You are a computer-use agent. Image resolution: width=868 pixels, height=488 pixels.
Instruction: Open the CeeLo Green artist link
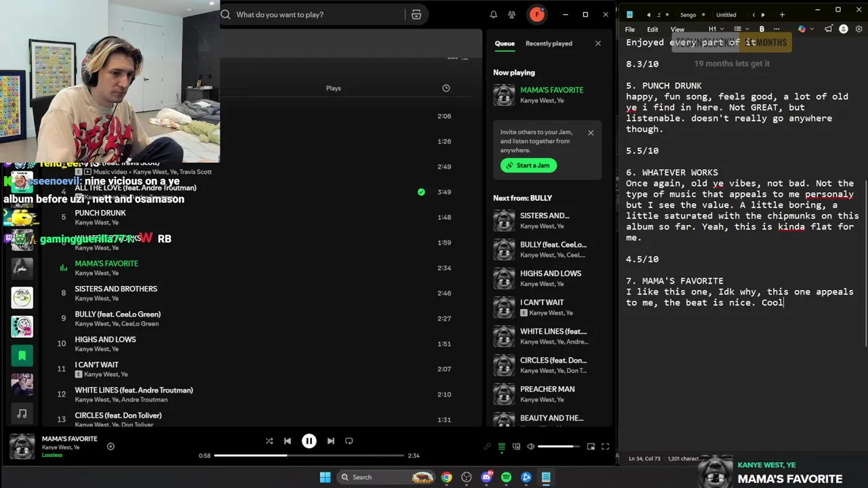[x=139, y=324]
